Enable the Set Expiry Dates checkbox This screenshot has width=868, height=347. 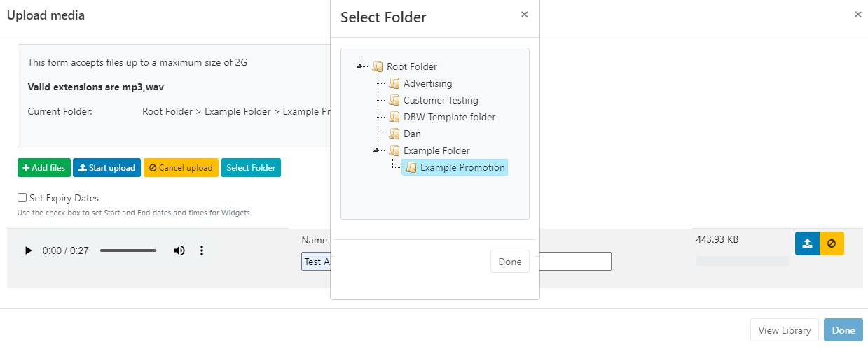22,198
